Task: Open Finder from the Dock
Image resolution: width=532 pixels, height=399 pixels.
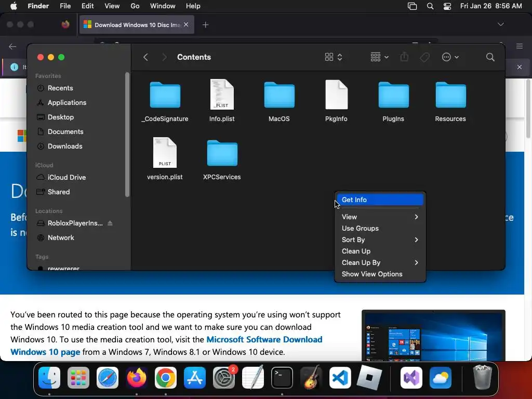Action: (x=49, y=378)
